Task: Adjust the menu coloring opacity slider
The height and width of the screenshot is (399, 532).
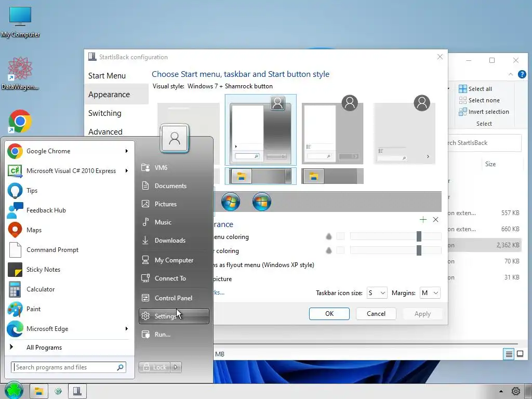Action: click(x=395, y=236)
